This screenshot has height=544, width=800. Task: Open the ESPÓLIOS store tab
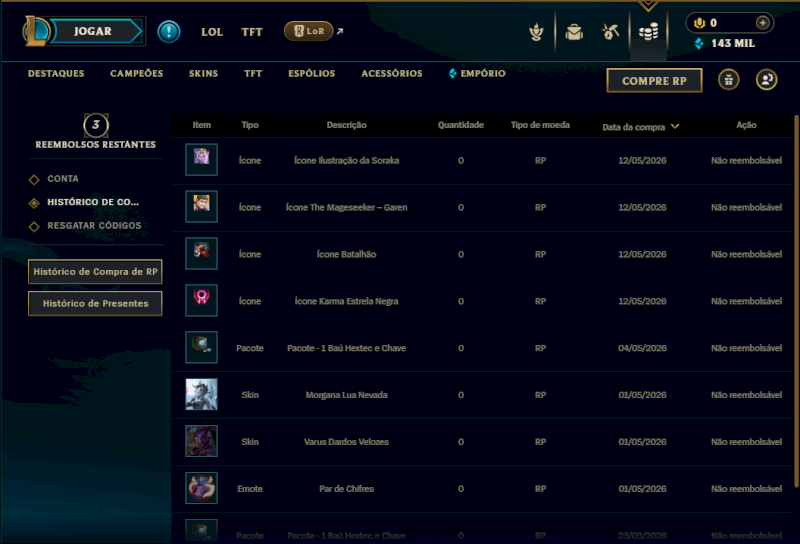point(312,73)
